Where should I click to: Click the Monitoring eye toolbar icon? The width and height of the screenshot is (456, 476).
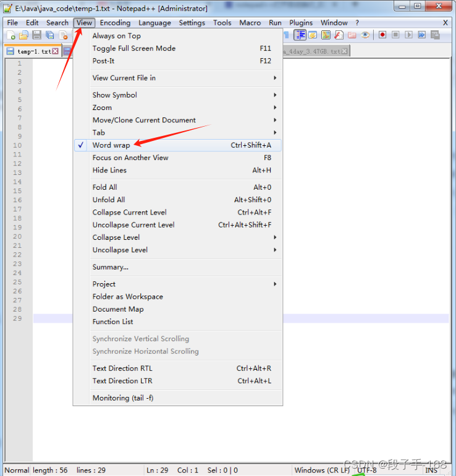[x=365, y=35]
